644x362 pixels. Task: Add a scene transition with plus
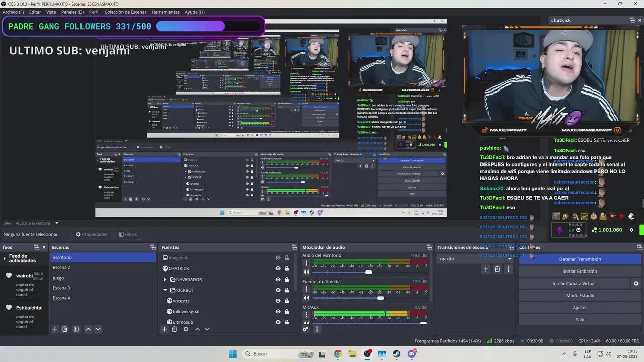click(486, 269)
